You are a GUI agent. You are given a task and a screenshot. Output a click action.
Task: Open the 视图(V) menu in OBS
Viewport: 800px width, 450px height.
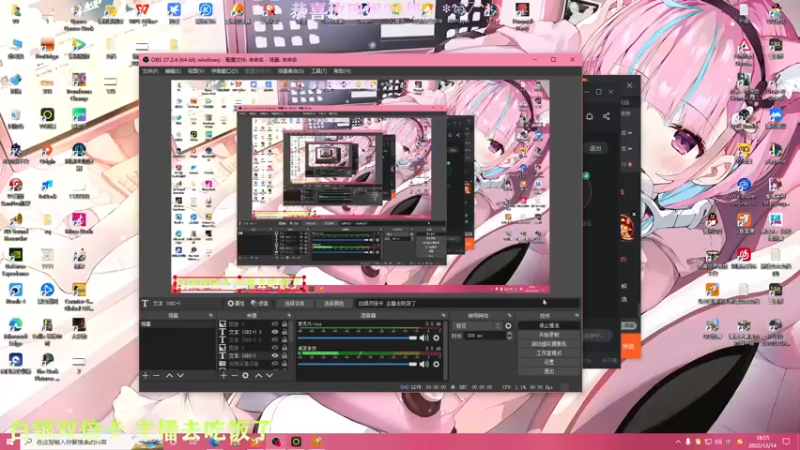(195, 71)
